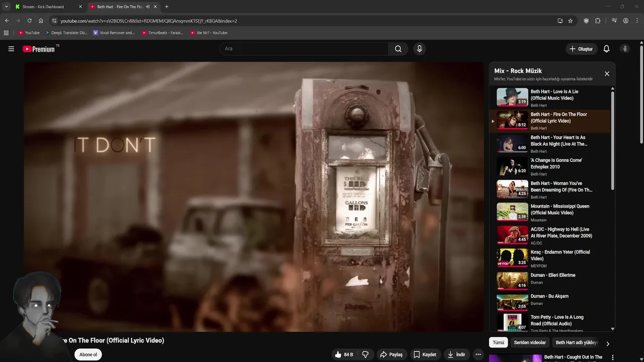The height and width of the screenshot is (362, 644).
Task: Select the Tümü filter chip
Action: tap(498, 342)
